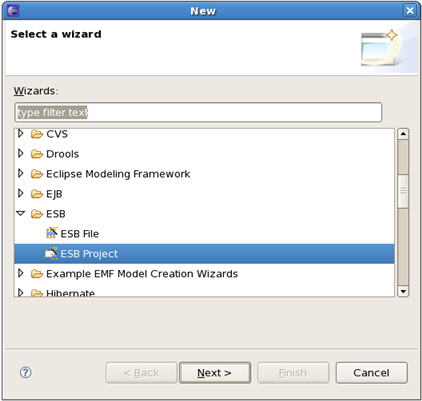The image size is (422, 401).
Task: Click the Cancel button
Action: (x=371, y=372)
